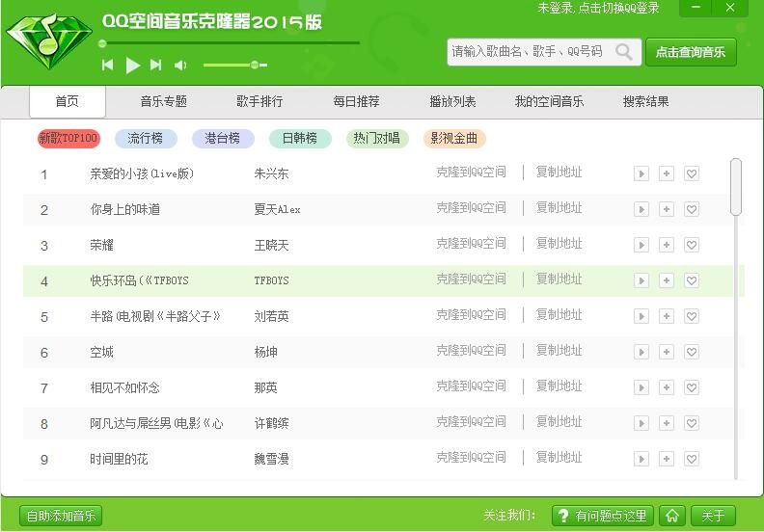Select the 港台榜 chart category
The width and height of the screenshot is (764, 532).
(x=223, y=138)
